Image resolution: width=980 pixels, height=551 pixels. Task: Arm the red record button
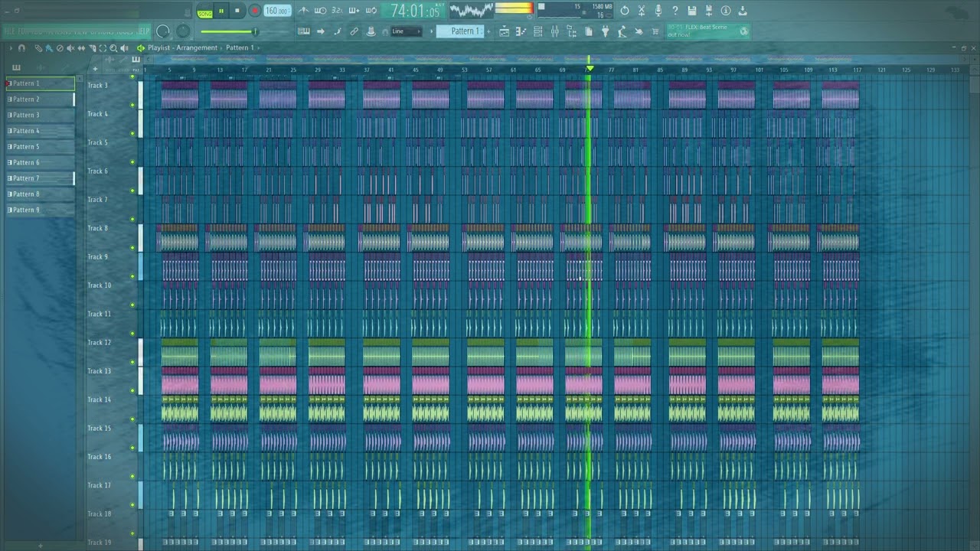(x=254, y=11)
